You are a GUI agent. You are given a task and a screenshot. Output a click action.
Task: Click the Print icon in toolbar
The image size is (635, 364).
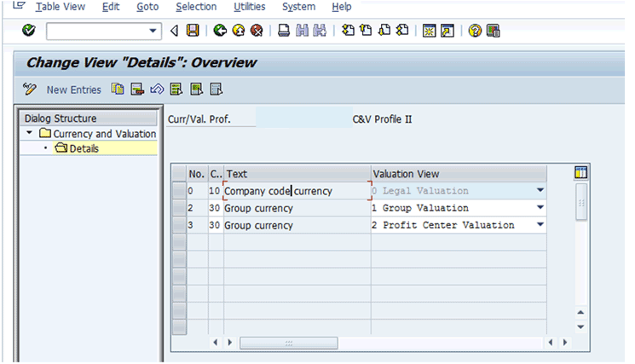(x=284, y=31)
